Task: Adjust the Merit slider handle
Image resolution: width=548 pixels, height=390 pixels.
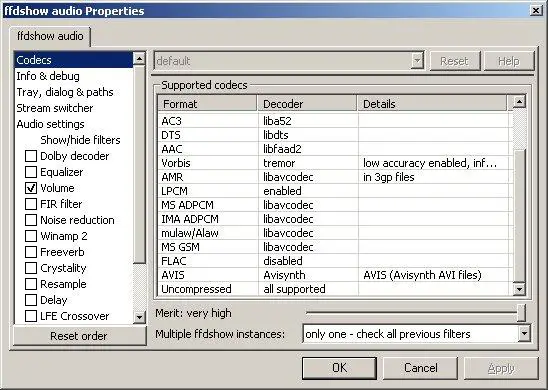Action: click(521, 313)
